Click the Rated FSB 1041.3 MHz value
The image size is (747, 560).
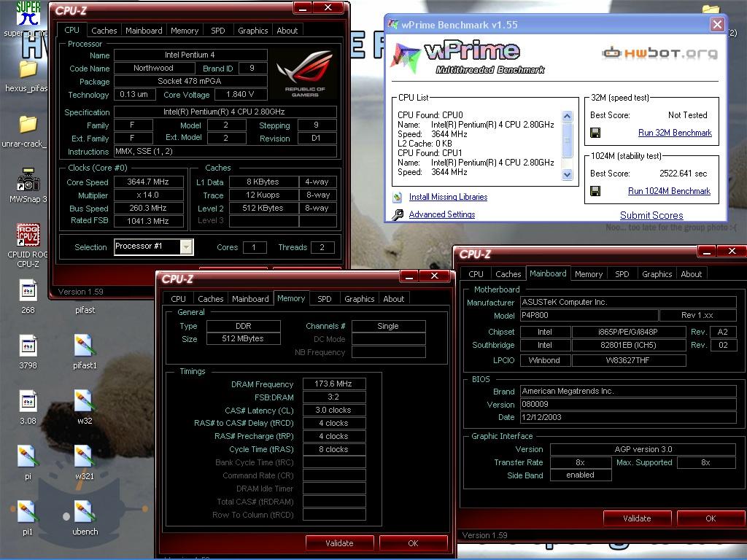148,221
